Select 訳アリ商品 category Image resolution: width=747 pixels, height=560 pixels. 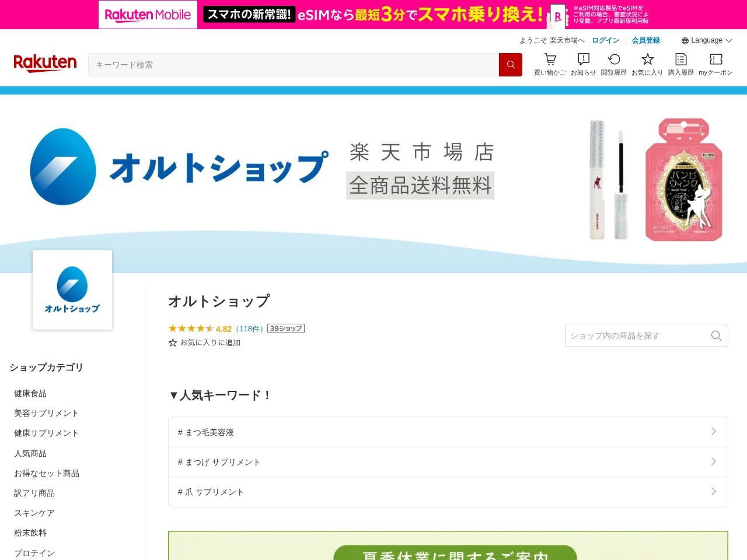pos(34,494)
